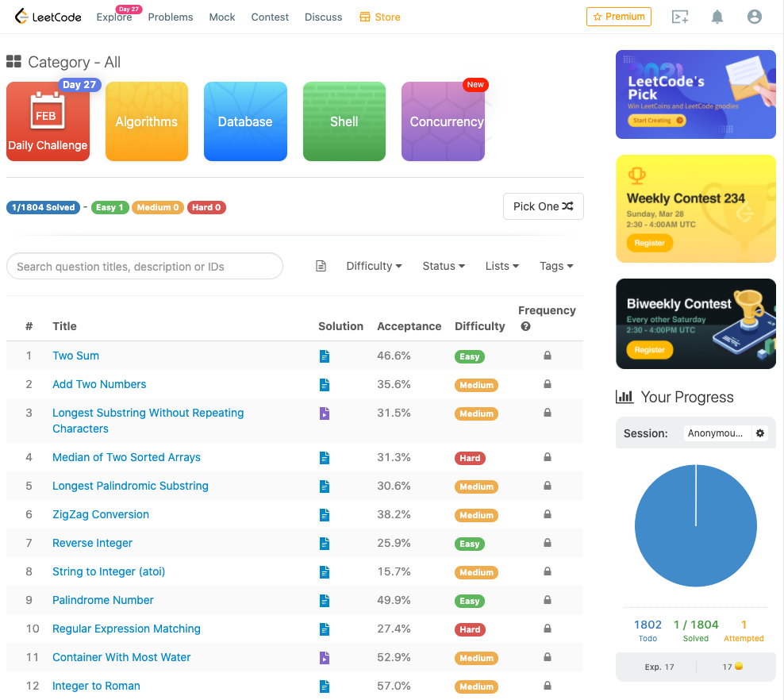This screenshot has width=784, height=700.
Task: Click the blue progress pie chart
Action: click(x=695, y=525)
